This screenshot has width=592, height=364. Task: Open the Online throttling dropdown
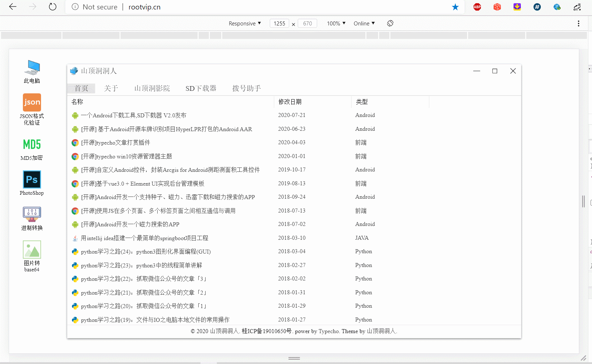(x=364, y=23)
